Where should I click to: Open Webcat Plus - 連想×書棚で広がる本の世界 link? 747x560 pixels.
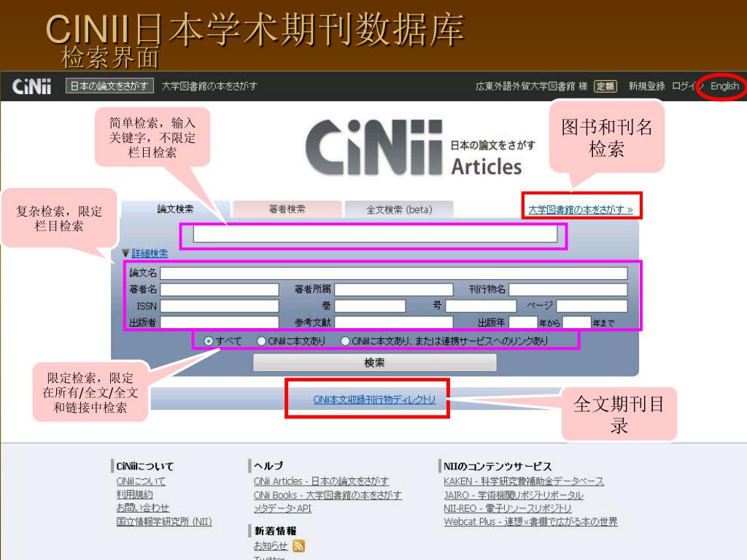pyautogui.click(x=530, y=522)
